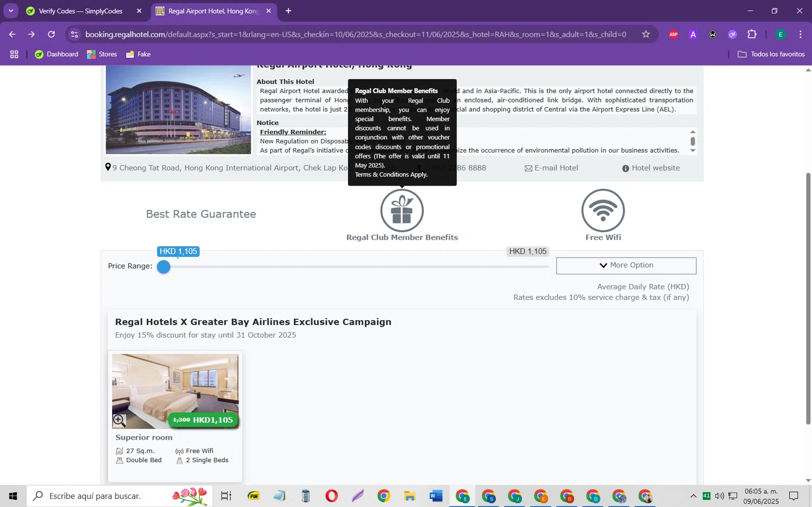Screen dimensions: 812x507
Task: Open the Chrome profile avatar E
Action: [780, 34]
